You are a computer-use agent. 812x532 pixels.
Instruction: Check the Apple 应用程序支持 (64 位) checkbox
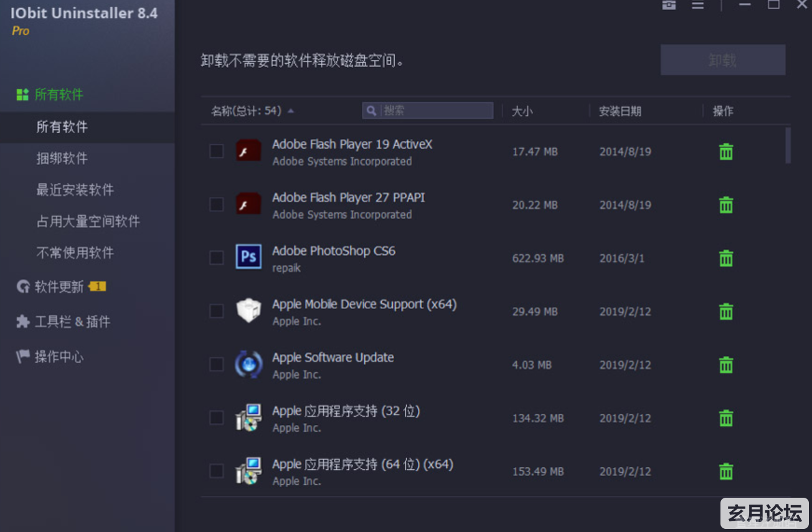217,471
